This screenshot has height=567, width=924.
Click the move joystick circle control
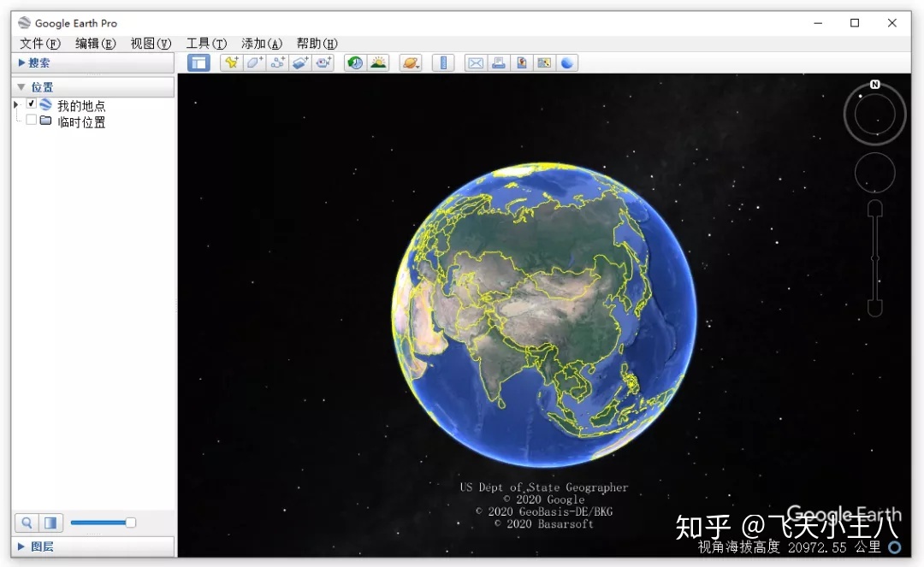[x=874, y=173]
